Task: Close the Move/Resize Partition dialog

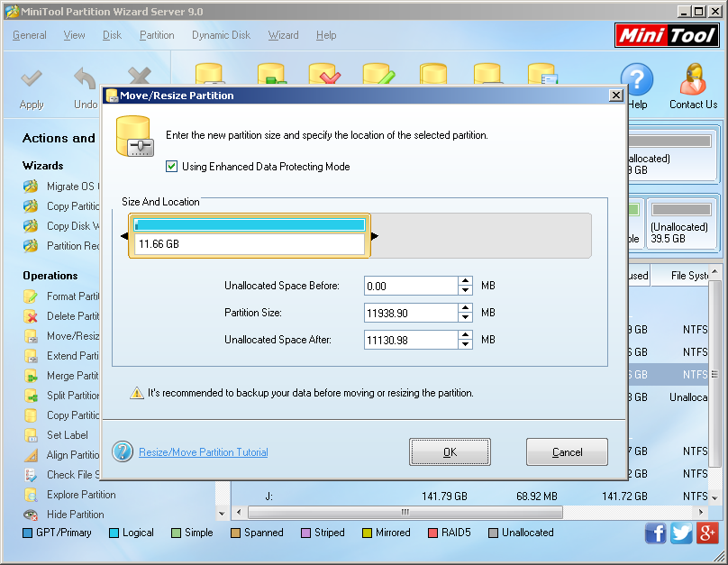Action: 615,96
